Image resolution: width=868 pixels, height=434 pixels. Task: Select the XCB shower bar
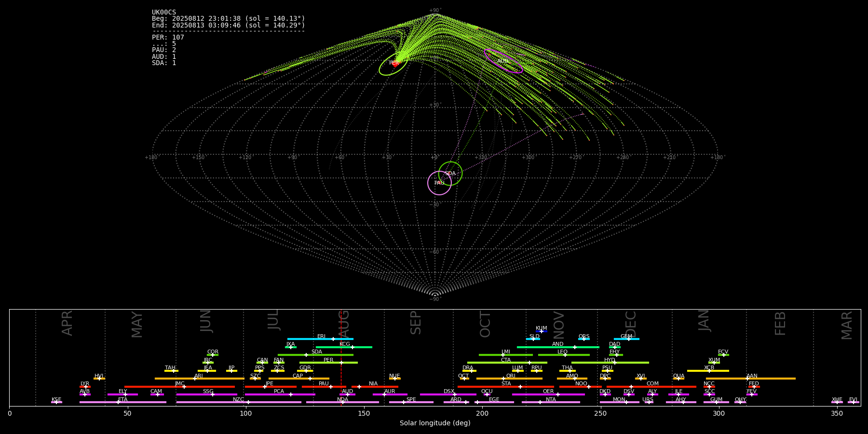pos(708,371)
